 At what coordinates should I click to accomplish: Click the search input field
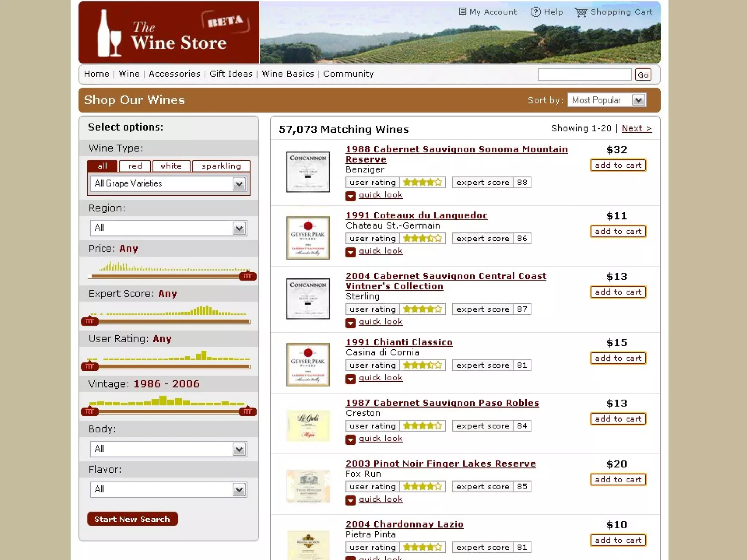(x=584, y=74)
